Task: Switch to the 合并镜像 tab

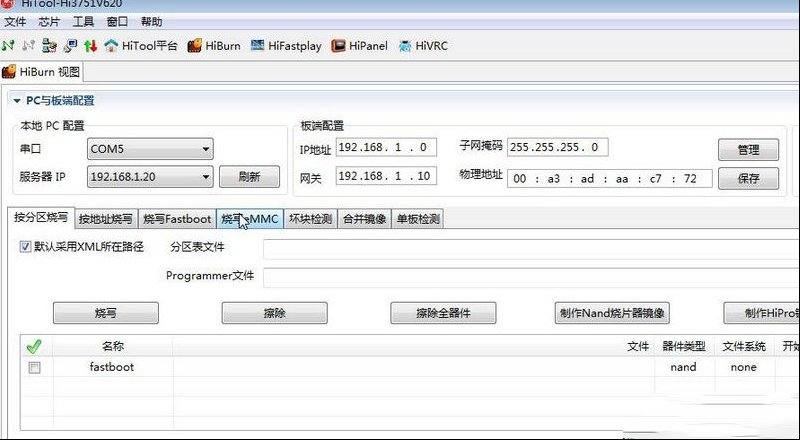Action: [364, 219]
